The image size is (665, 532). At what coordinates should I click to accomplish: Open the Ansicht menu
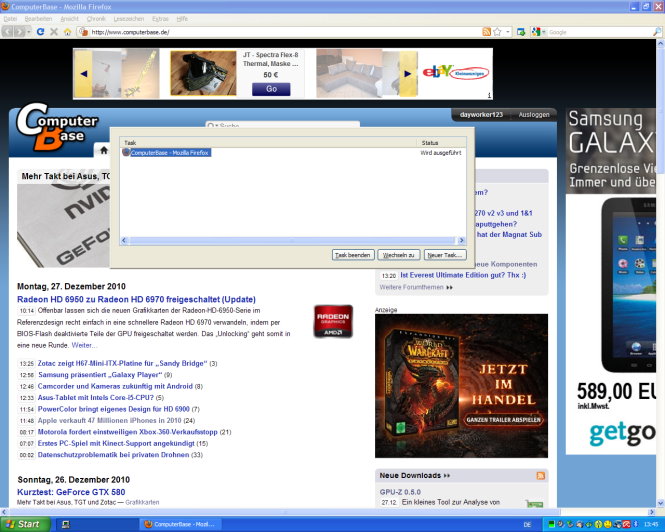[70, 19]
